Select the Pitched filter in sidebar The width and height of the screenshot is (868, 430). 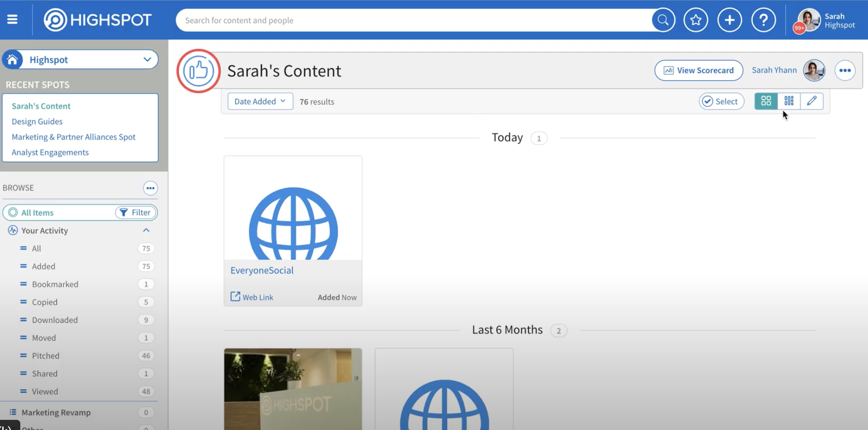point(46,355)
